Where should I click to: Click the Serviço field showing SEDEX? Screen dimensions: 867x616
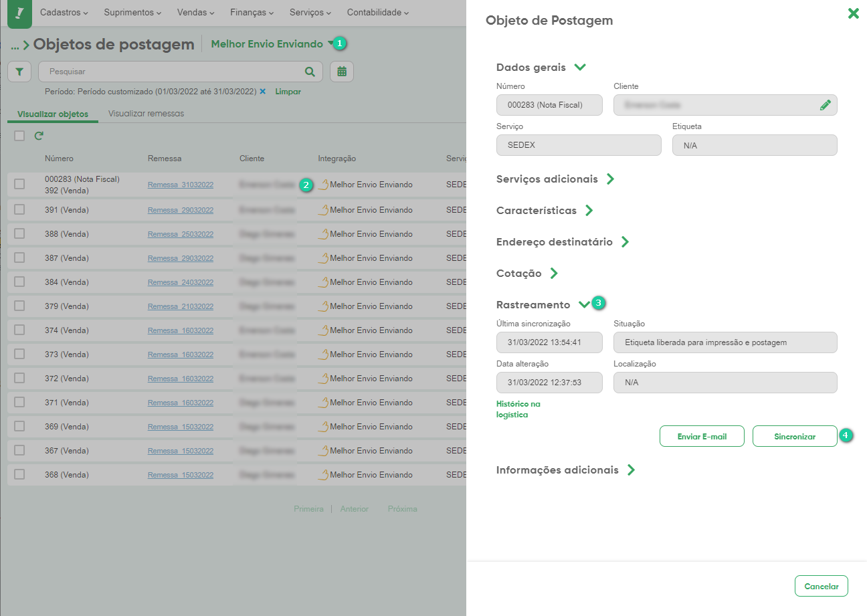pos(579,145)
